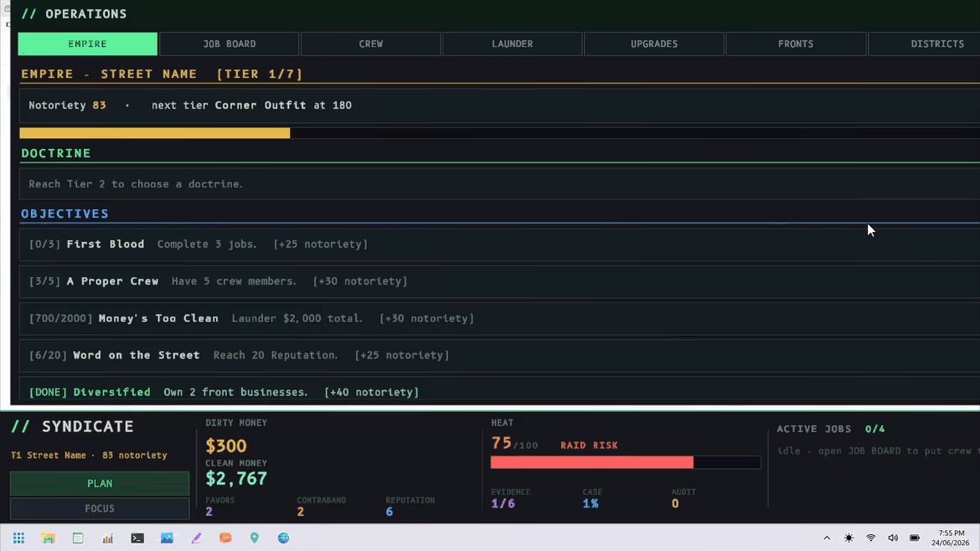Click the PLAN button
The width and height of the screenshot is (980, 551).
[x=100, y=483]
